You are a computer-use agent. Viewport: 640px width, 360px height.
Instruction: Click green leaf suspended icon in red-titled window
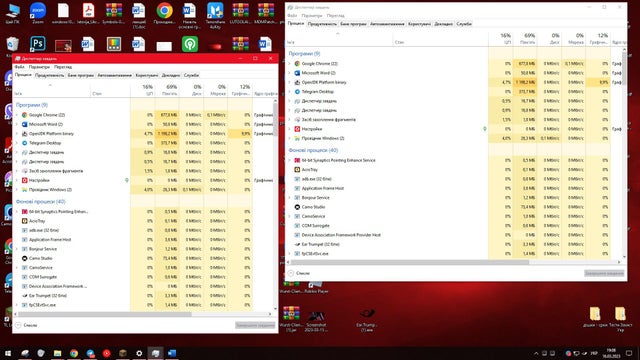tap(127, 180)
